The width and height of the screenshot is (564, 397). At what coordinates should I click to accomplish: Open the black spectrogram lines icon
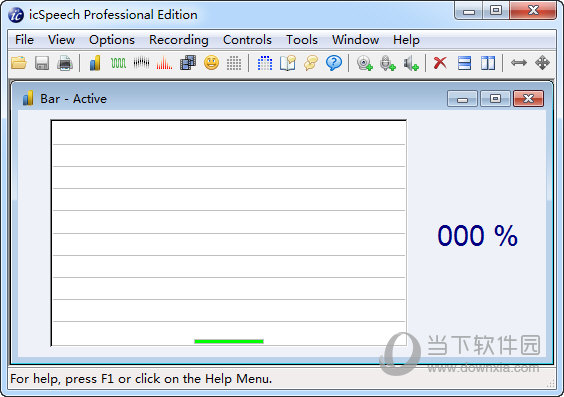[x=141, y=63]
